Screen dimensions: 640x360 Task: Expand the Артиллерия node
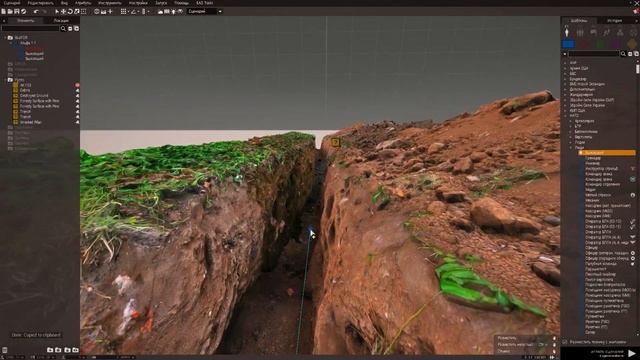571,121
